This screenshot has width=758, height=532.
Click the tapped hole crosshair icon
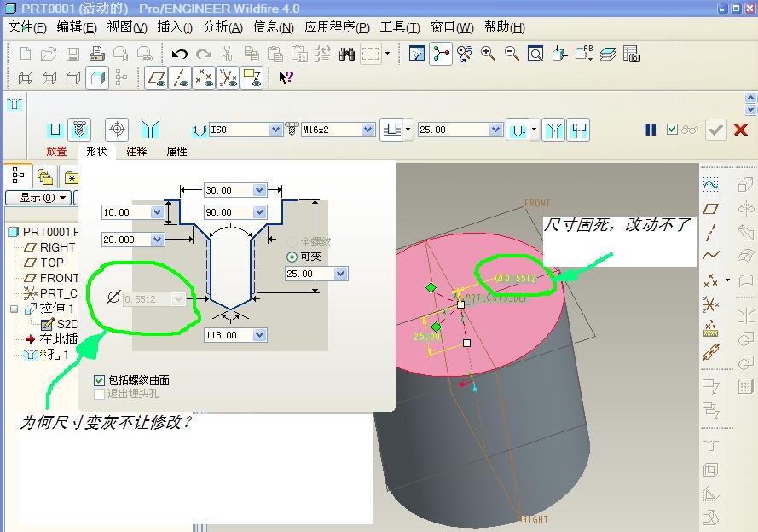click(x=117, y=130)
